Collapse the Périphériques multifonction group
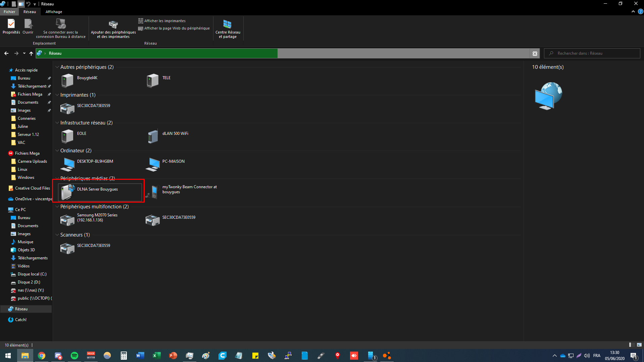Viewport: 644px width, 362px height. coord(57,207)
